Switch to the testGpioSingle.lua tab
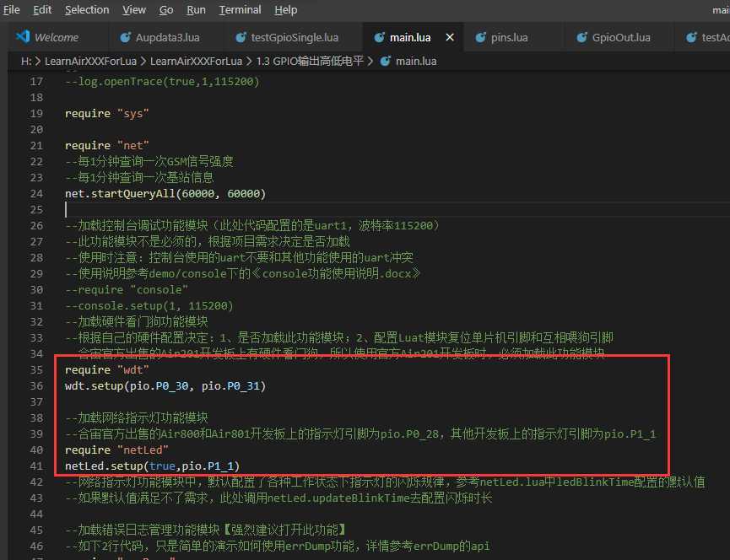Viewport: 730px width, 560px height. (295, 37)
